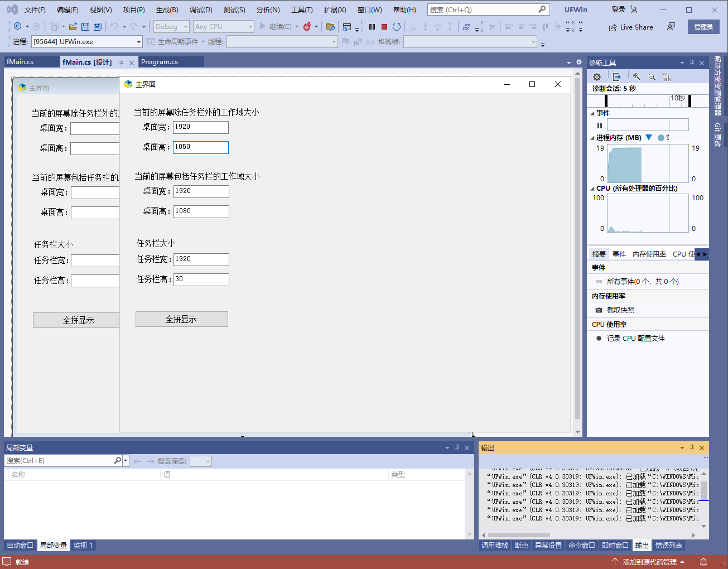Switch to the 内存使用率 tab
Image resolution: width=728 pixels, height=569 pixels.
(649, 254)
